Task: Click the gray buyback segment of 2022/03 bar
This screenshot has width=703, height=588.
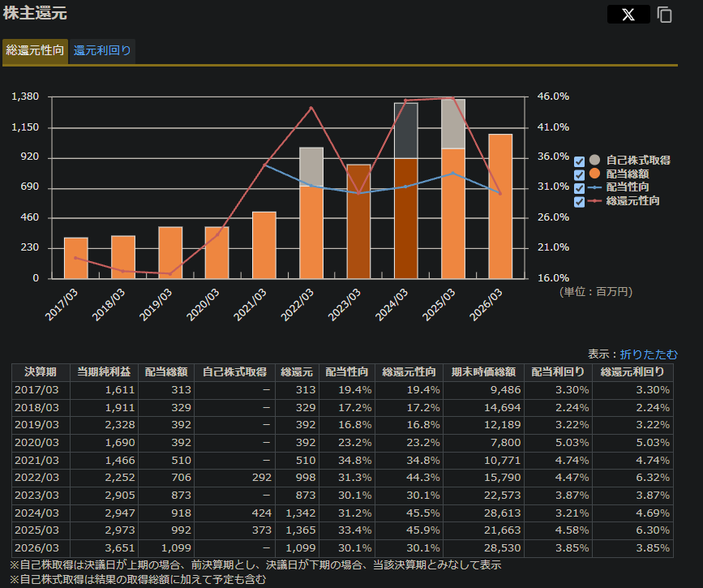Action: pyautogui.click(x=311, y=166)
